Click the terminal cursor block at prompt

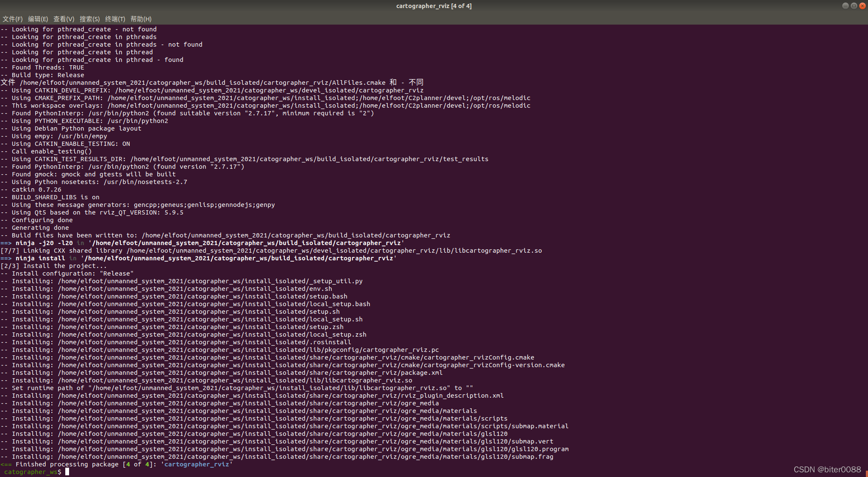(67, 472)
